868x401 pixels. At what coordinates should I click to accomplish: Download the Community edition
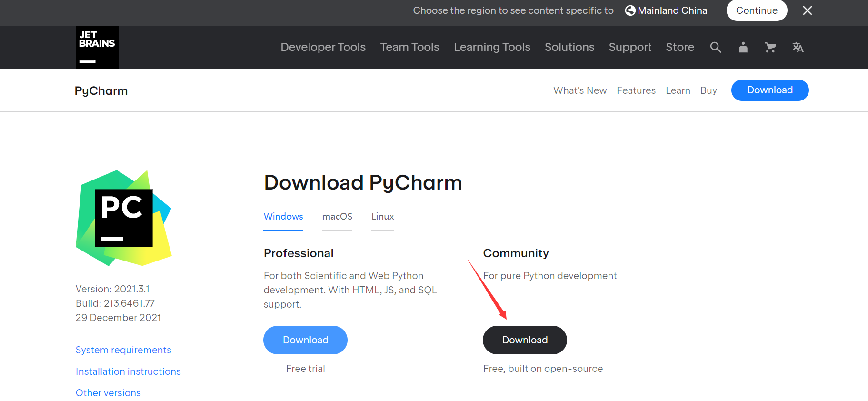click(x=525, y=340)
